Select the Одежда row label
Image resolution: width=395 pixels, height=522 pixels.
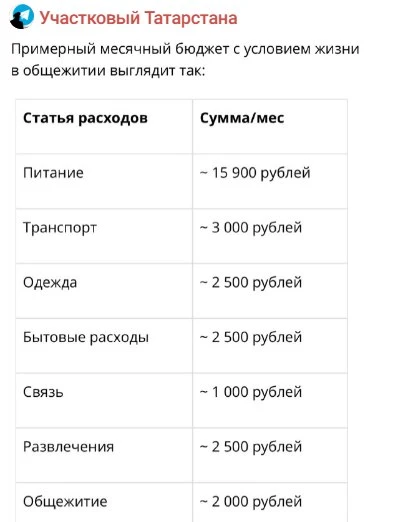pyautogui.click(x=50, y=283)
